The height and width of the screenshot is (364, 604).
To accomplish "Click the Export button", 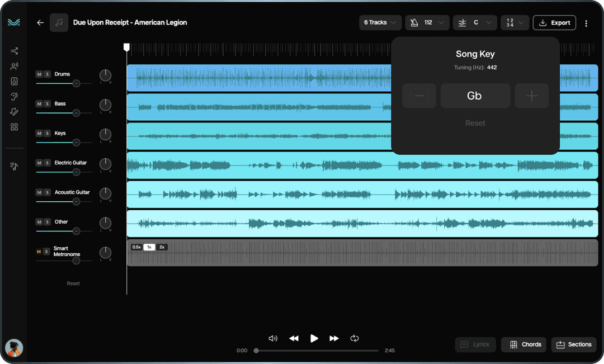I will [x=554, y=22].
